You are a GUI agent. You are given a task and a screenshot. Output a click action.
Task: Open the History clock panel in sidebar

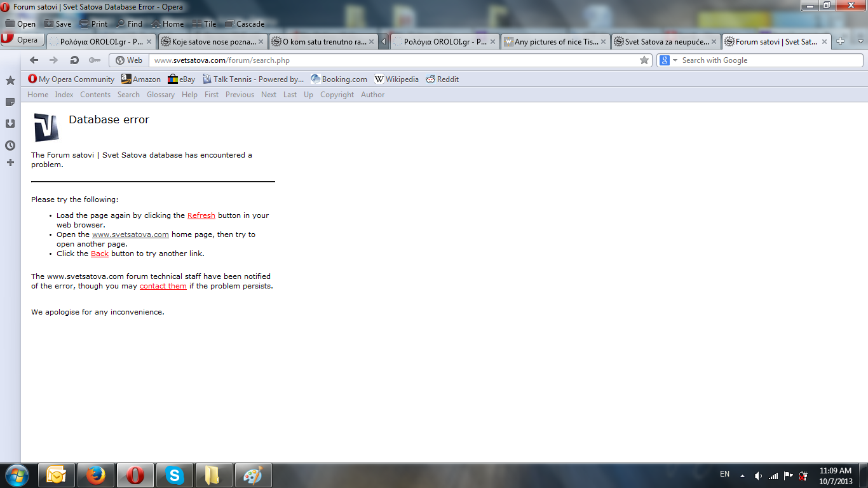click(x=10, y=146)
